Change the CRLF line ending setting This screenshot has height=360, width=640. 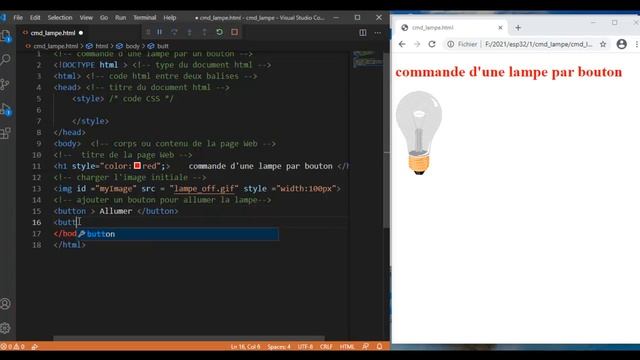pos(326,347)
